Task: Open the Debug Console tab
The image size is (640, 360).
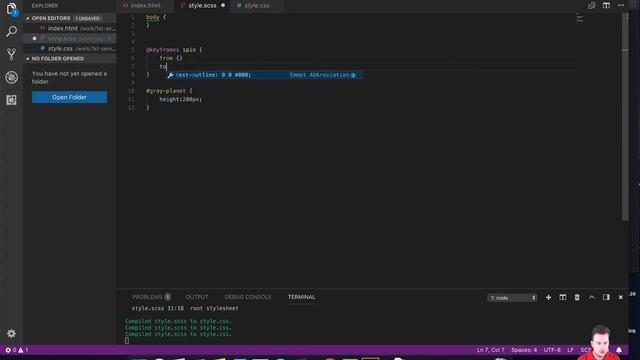Action: click(248, 297)
